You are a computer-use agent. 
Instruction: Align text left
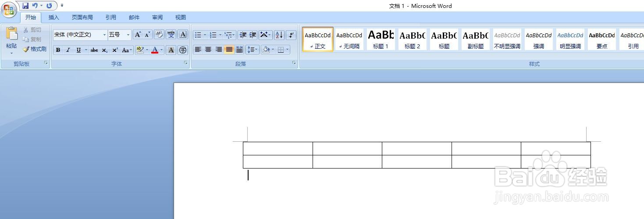point(198,50)
